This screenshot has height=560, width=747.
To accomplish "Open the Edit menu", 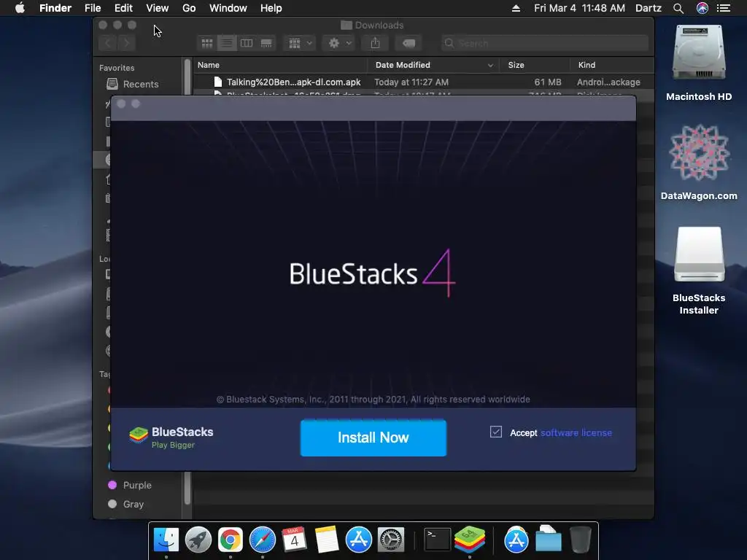I will tap(123, 8).
